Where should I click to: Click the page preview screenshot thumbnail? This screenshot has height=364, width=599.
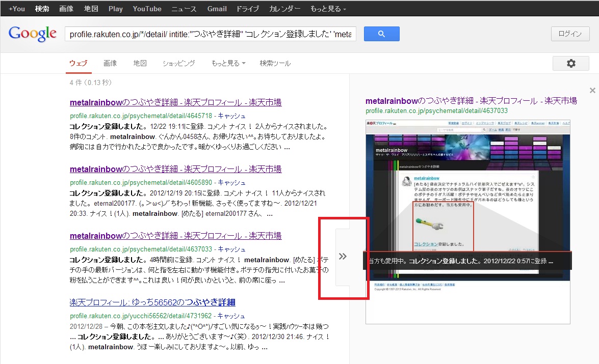[468, 222]
